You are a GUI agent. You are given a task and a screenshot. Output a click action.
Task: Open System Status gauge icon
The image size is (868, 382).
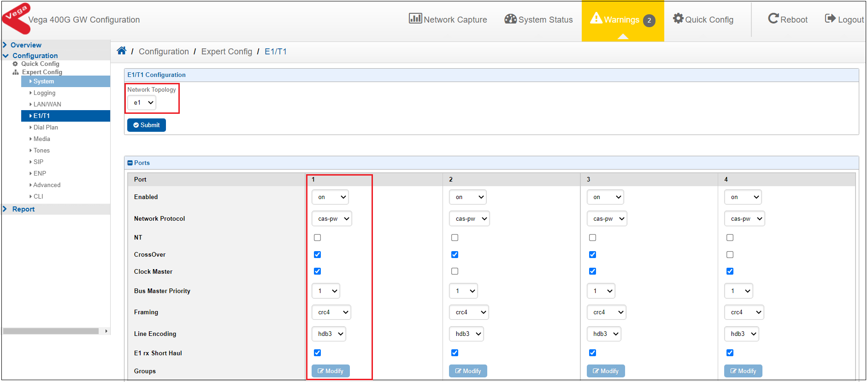click(x=510, y=18)
